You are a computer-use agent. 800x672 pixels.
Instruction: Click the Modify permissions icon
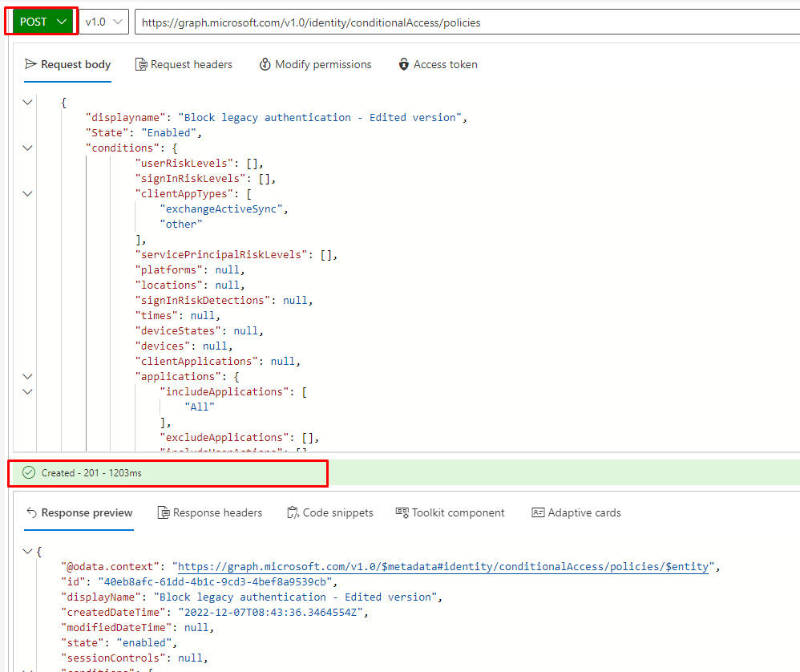265,64
